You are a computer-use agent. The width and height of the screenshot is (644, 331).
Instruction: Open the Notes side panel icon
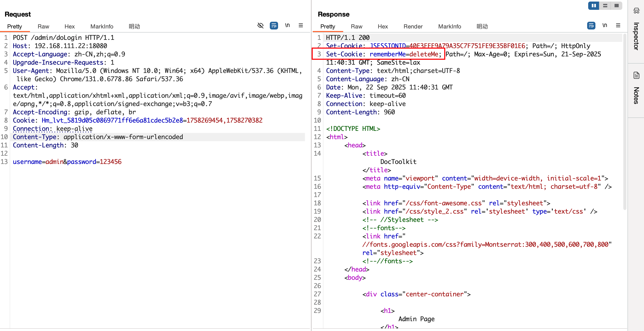(636, 75)
